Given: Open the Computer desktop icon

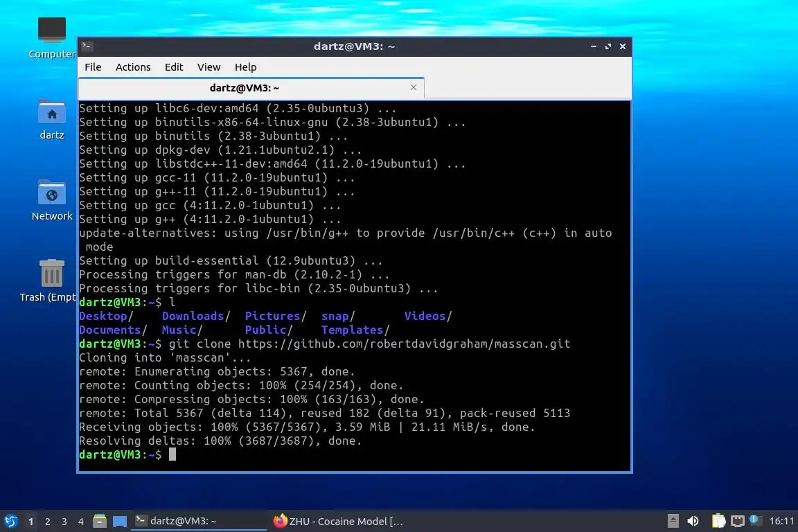Looking at the screenshot, I should pyautogui.click(x=51, y=37).
